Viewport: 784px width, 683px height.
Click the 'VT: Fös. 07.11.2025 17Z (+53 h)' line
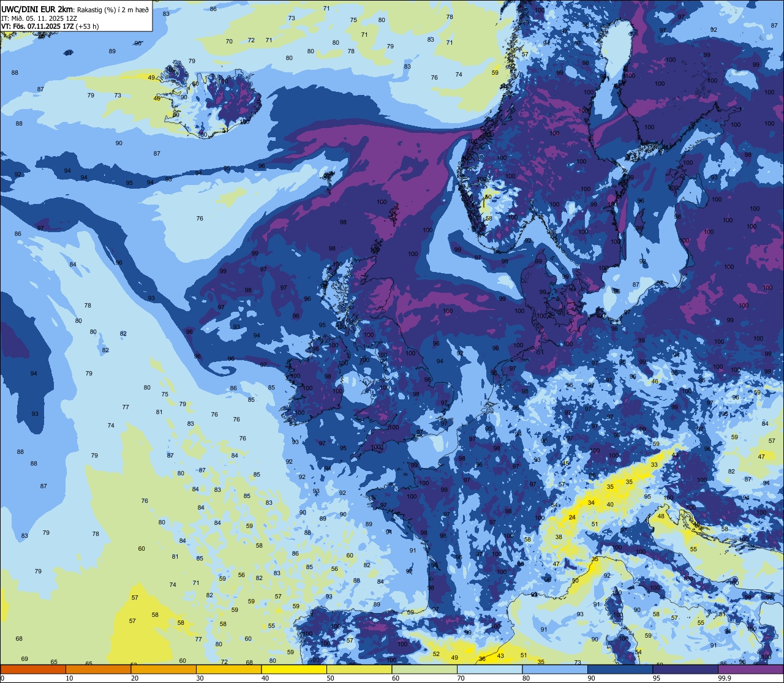(x=50, y=26)
